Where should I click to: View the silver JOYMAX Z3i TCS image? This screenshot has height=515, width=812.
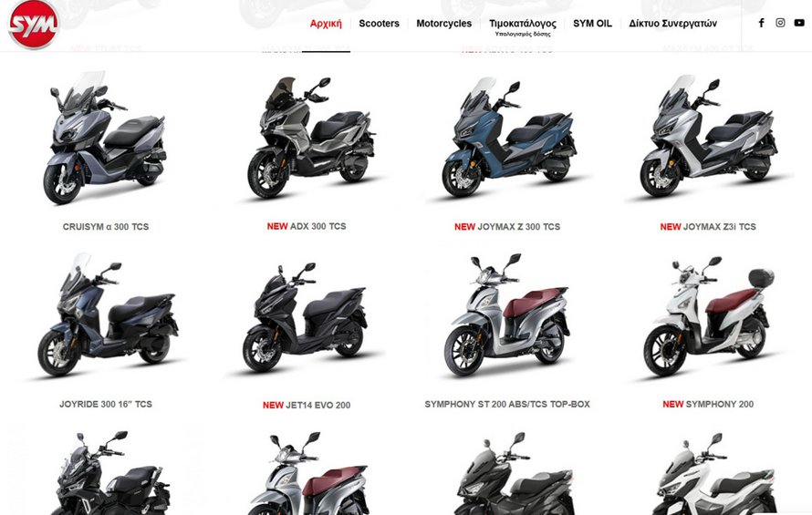(x=709, y=136)
